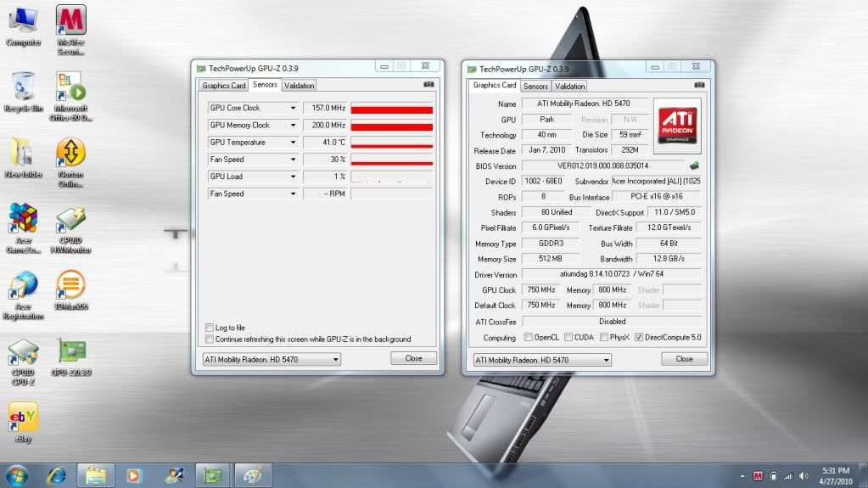Click the 41.0 °C temperature value
Image resolution: width=868 pixels, height=488 pixels.
[326, 143]
